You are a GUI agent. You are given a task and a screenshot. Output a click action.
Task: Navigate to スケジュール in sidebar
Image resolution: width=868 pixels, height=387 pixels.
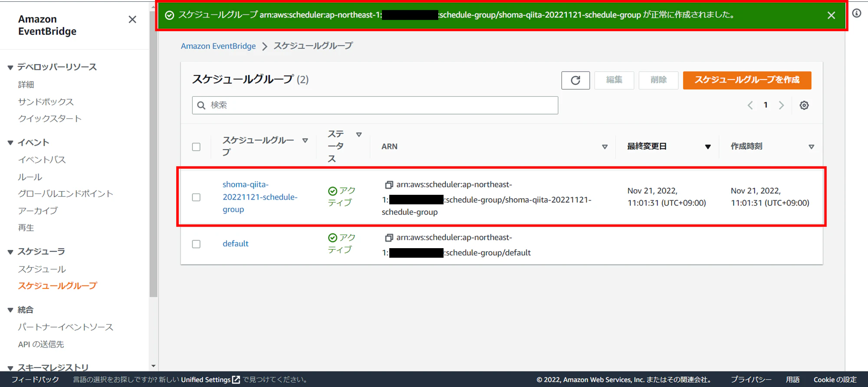42,269
